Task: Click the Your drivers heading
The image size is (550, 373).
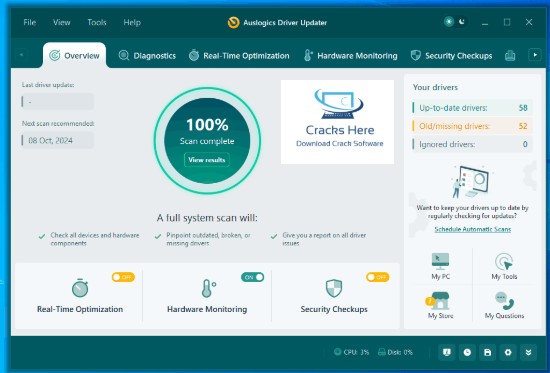Action: pyautogui.click(x=435, y=87)
